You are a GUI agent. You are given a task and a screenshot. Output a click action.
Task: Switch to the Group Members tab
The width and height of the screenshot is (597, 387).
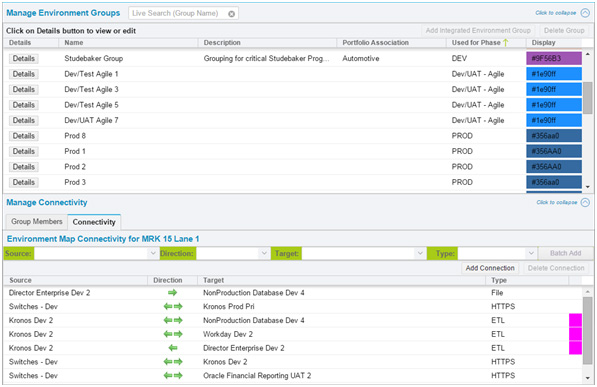click(x=37, y=222)
